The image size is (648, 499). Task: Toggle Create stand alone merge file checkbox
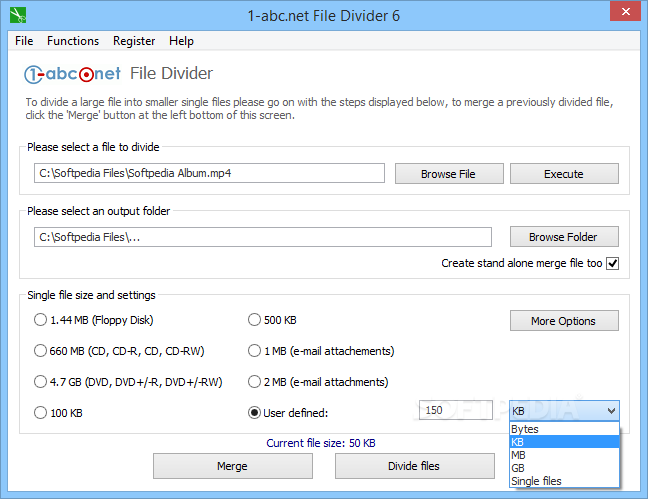coord(612,263)
